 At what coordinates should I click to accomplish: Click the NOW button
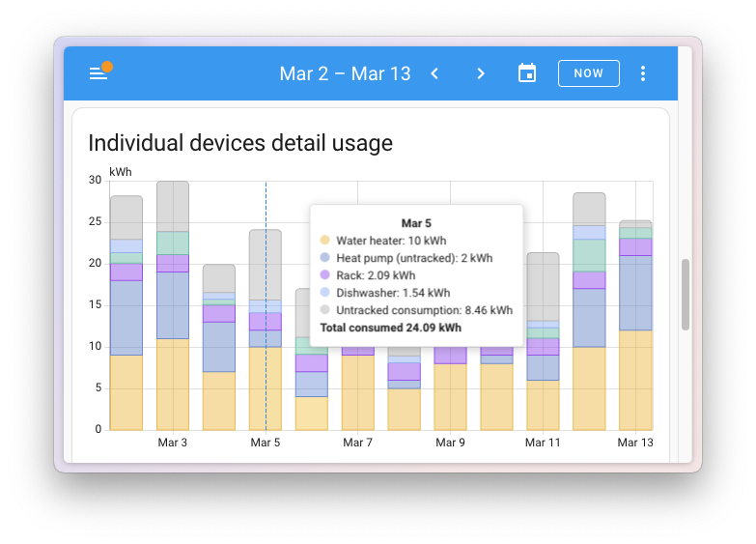point(588,73)
